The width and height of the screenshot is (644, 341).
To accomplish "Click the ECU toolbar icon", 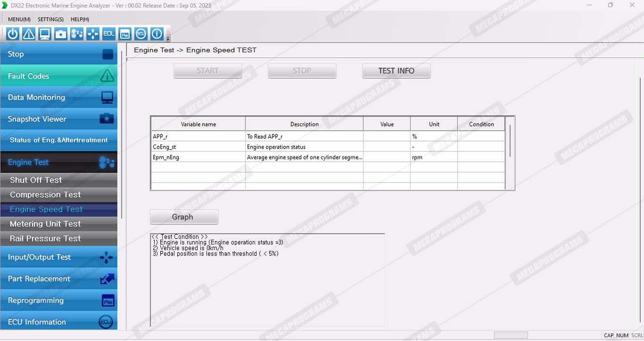I will [x=141, y=34].
